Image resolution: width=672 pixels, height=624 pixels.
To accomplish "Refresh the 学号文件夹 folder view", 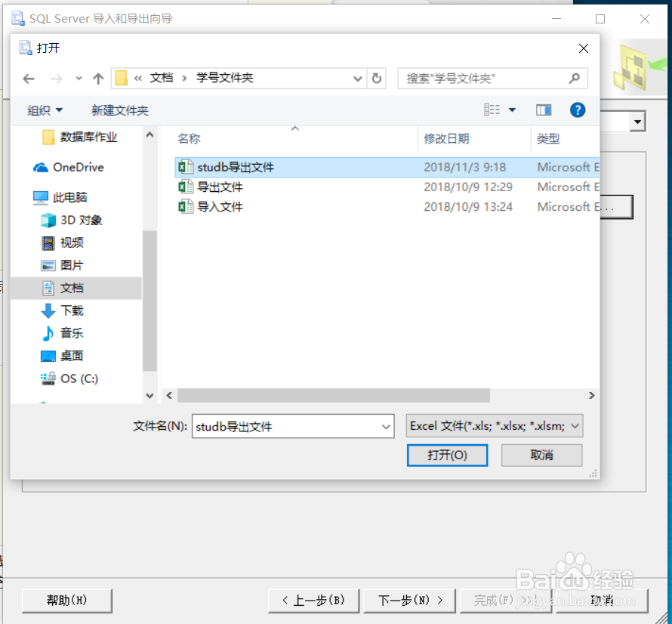I will [376, 78].
